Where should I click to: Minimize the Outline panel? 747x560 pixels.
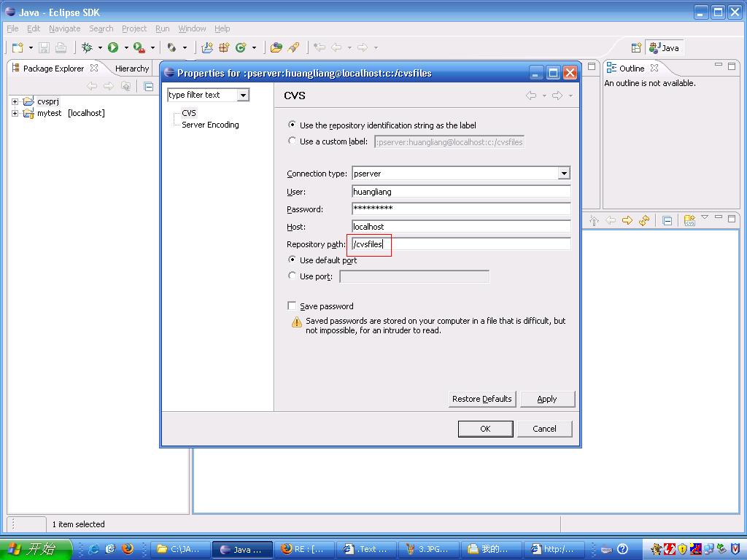(x=719, y=65)
